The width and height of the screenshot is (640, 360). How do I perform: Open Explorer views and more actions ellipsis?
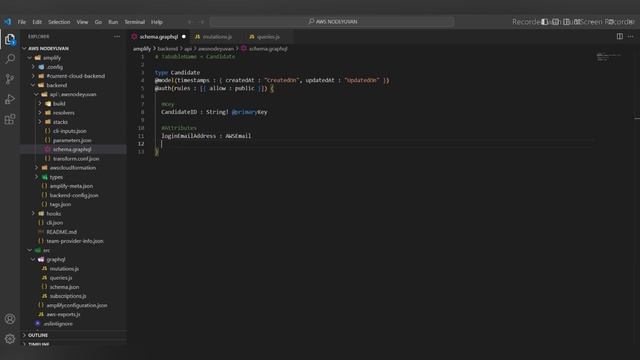coord(117,36)
